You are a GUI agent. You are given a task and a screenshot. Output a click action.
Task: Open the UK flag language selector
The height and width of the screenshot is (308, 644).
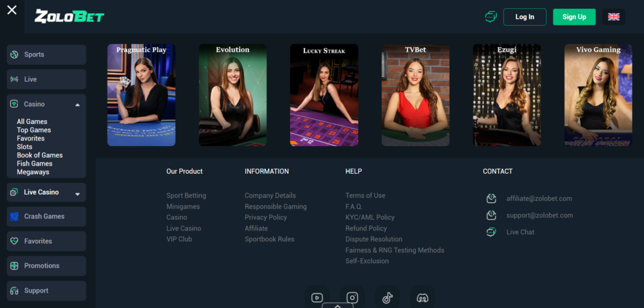pyautogui.click(x=613, y=17)
